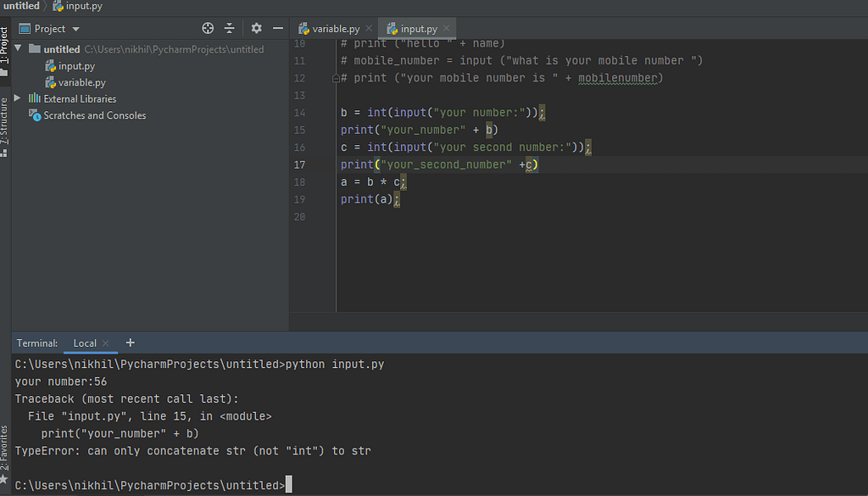This screenshot has height=496, width=868.
Task: Hide the Project panel with minus icon
Action: tap(278, 28)
